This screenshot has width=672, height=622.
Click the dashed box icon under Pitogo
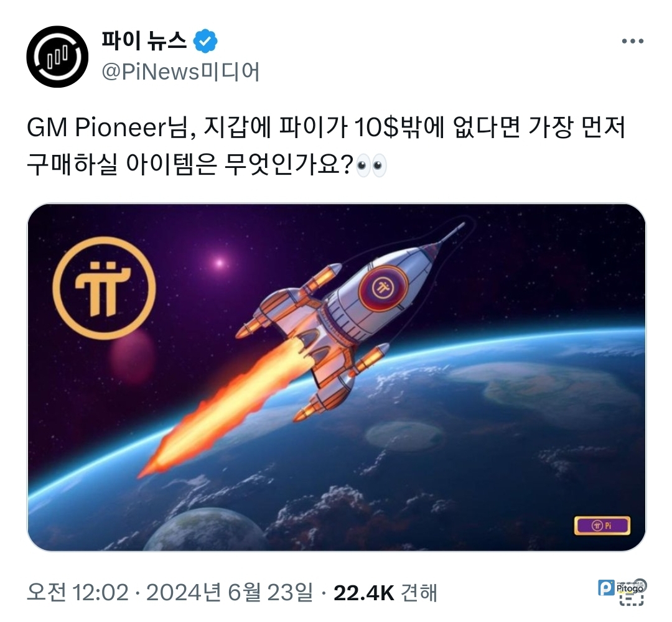click(x=631, y=600)
